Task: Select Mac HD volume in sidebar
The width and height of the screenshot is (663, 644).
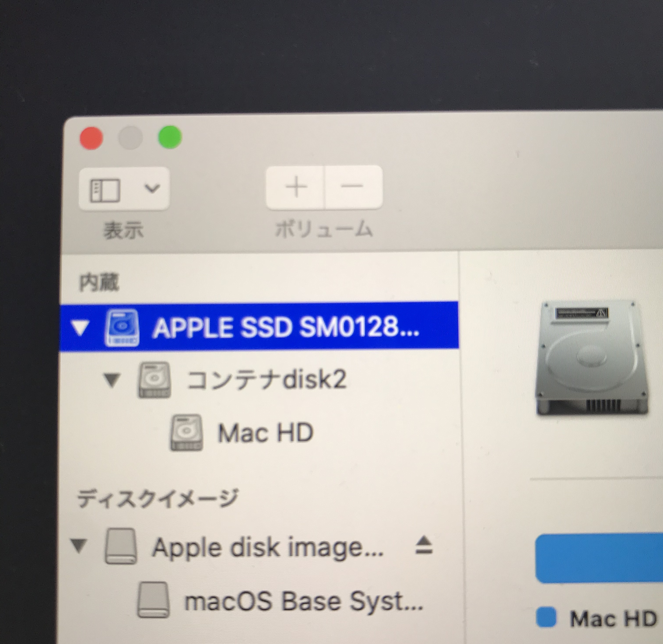Action: 265,433
